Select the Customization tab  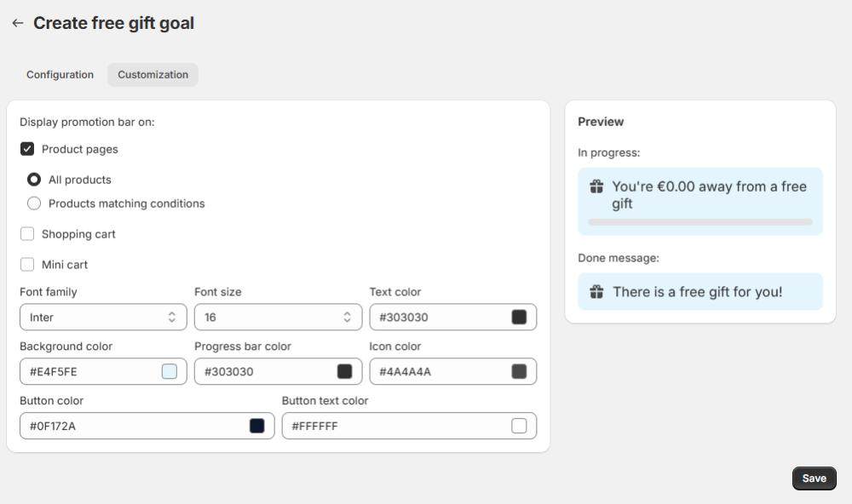153,75
